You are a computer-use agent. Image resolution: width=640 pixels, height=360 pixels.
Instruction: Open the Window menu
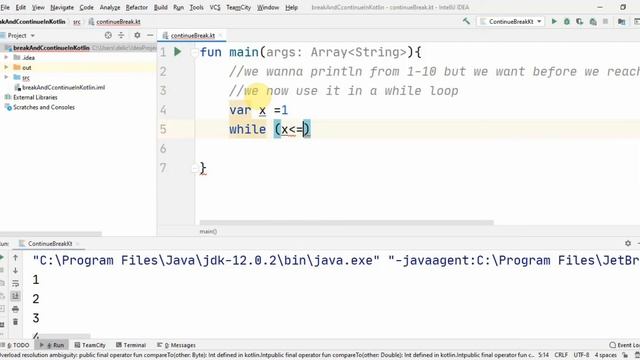[268, 7]
